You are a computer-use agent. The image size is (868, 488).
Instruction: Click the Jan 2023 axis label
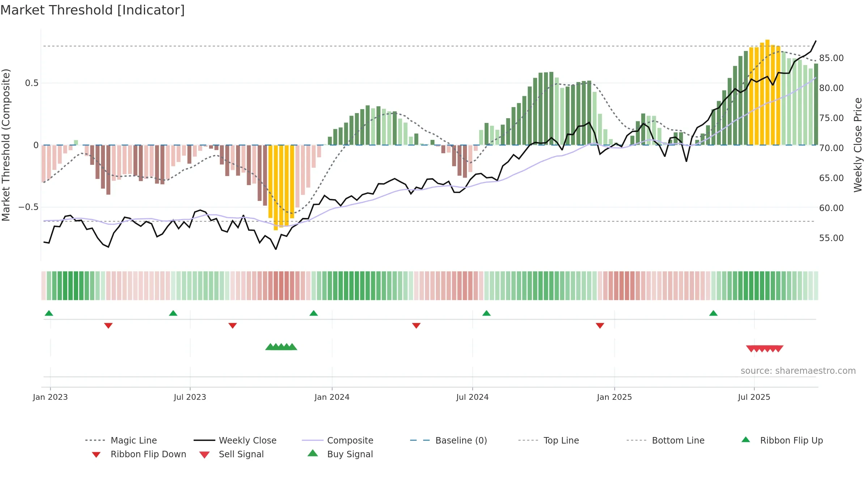[50, 397]
